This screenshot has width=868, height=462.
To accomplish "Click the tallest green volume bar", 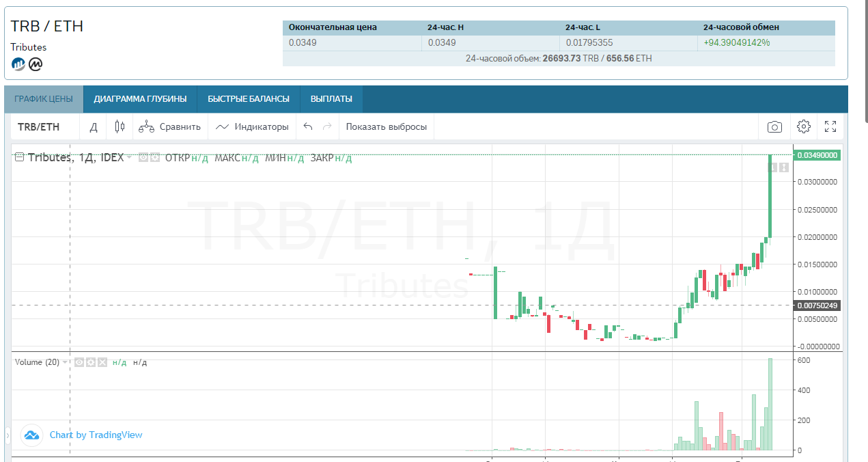I will click(x=770, y=404).
